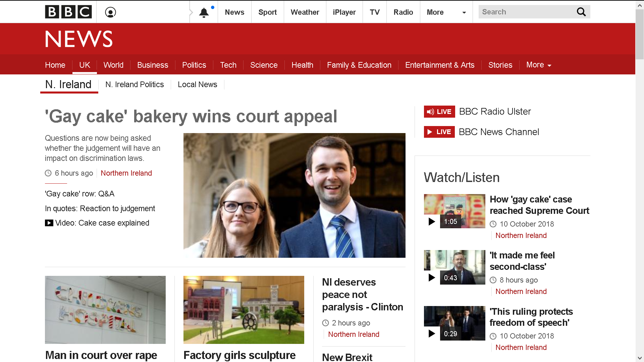
Task: Open 'Gay cake' bakery wins court appeal headline
Action: [x=191, y=117]
